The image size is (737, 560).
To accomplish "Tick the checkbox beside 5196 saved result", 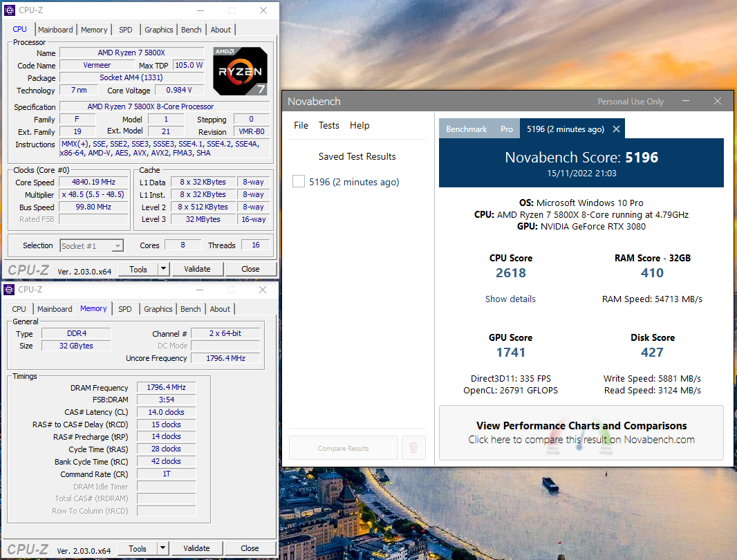I will click(299, 182).
